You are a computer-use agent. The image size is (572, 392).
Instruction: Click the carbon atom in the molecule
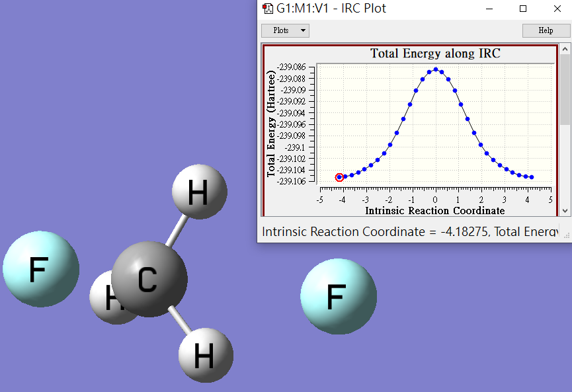coord(149,279)
